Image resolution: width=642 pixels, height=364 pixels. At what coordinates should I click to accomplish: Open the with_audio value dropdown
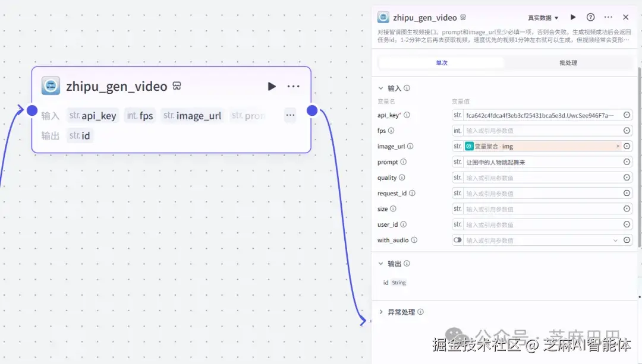[615, 240]
